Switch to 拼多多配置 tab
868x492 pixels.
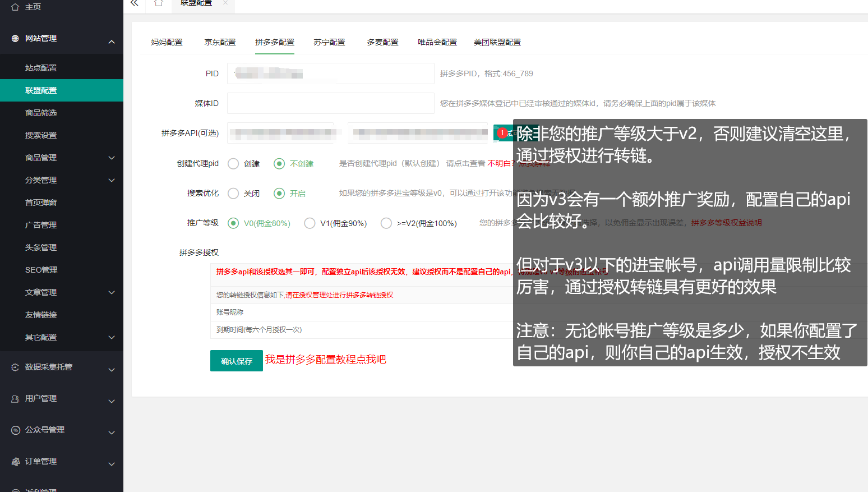pos(275,42)
